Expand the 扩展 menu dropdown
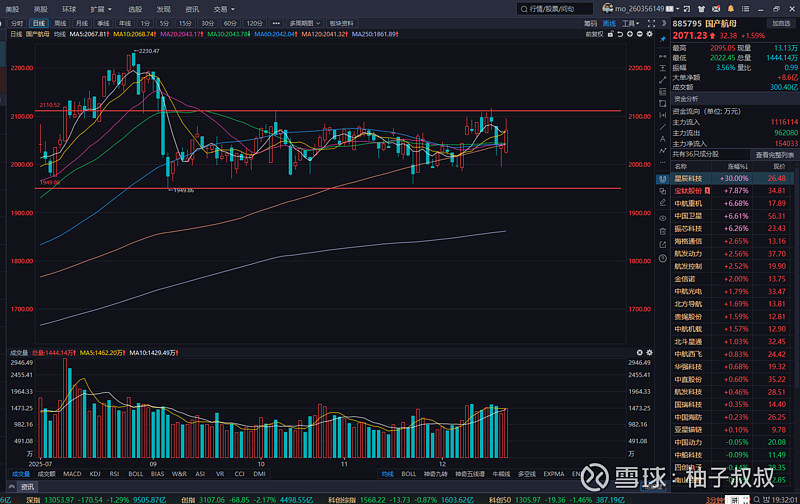800x504 pixels. point(97,8)
